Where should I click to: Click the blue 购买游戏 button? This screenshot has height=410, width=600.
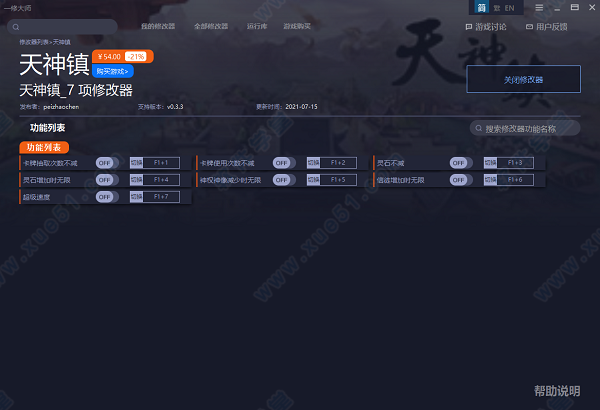click(112, 71)
